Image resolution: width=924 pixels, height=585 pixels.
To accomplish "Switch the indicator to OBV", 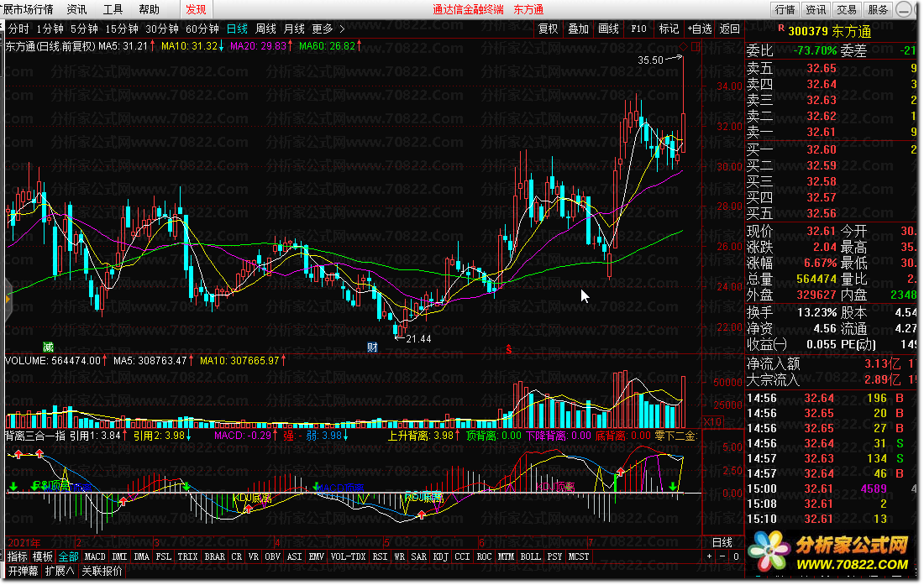I will pyautogui.click(x=272, y=556).
